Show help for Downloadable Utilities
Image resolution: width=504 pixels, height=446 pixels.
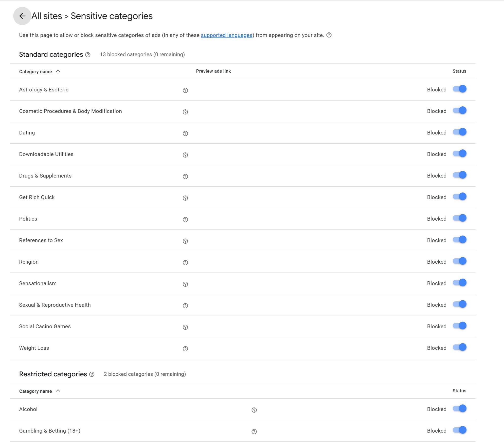click(x=185, y=155)
